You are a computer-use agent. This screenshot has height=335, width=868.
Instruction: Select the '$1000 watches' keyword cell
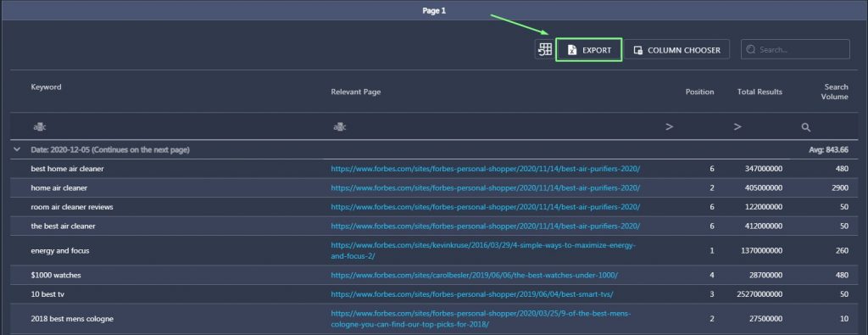click(x=56, y=275)
